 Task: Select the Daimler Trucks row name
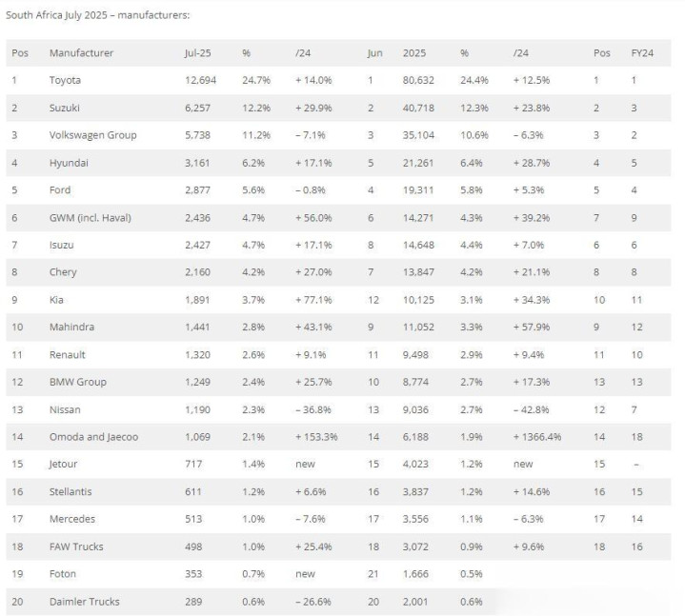click(x=84, y=602)
